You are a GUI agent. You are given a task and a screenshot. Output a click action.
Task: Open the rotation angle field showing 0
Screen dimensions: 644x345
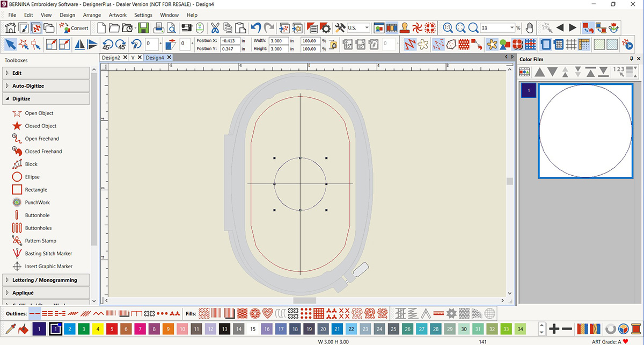point(151,44)
